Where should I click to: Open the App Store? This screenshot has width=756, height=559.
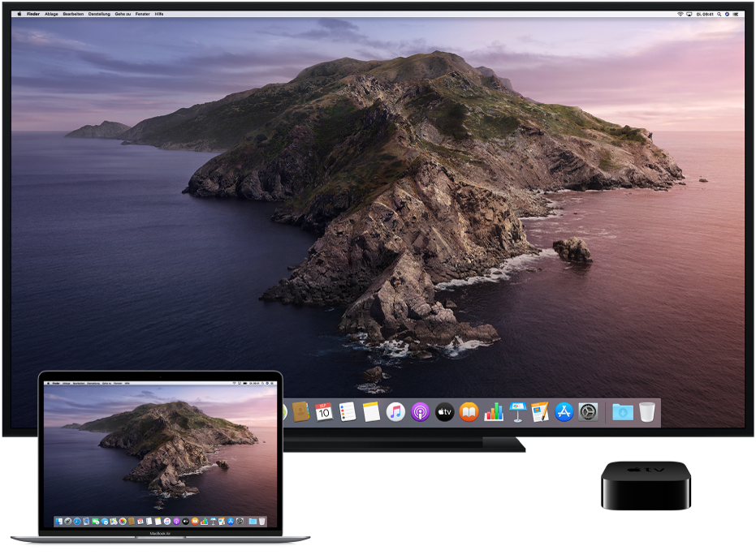[563, 412]
